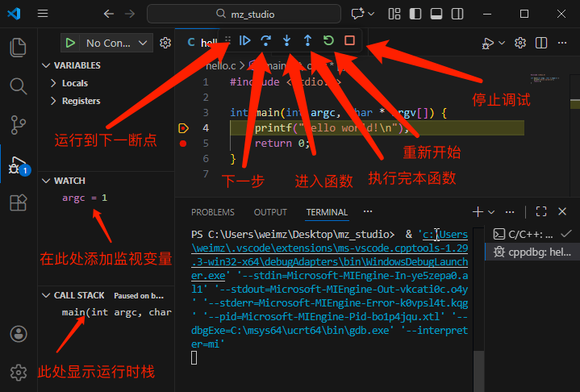Open the Copilot chat icon

coord(357,14)
